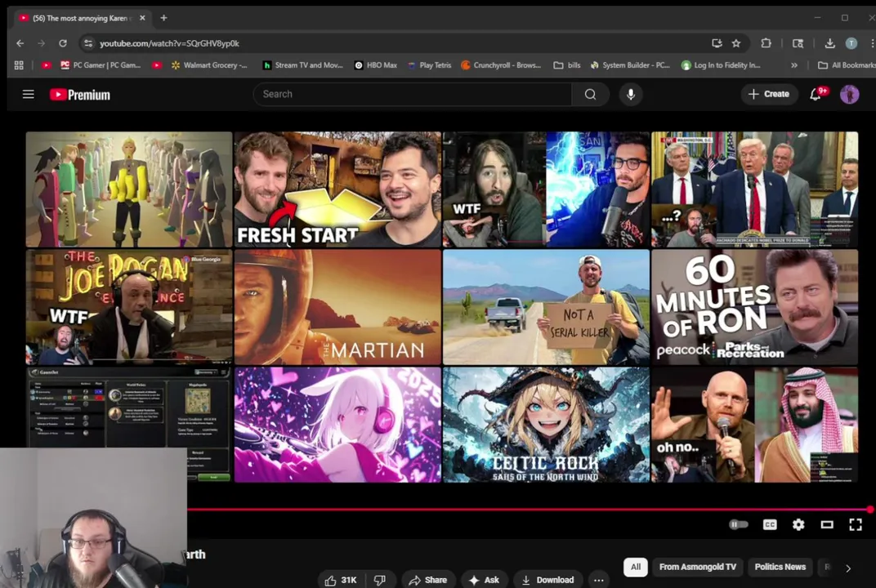The width and height of the screenshot is (876, 588).
Task: Open Crunchyroll bookmark
Action: coord(501,65)
